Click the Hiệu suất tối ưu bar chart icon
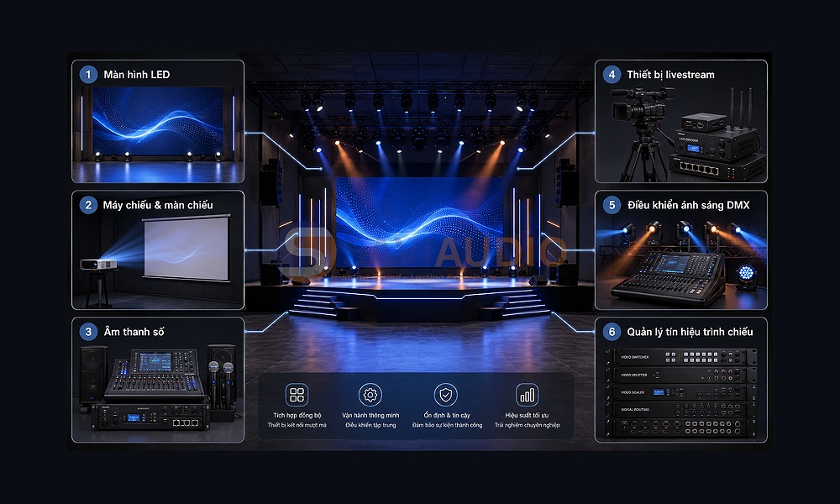840x504 pixels. click(x=527, y=395)
